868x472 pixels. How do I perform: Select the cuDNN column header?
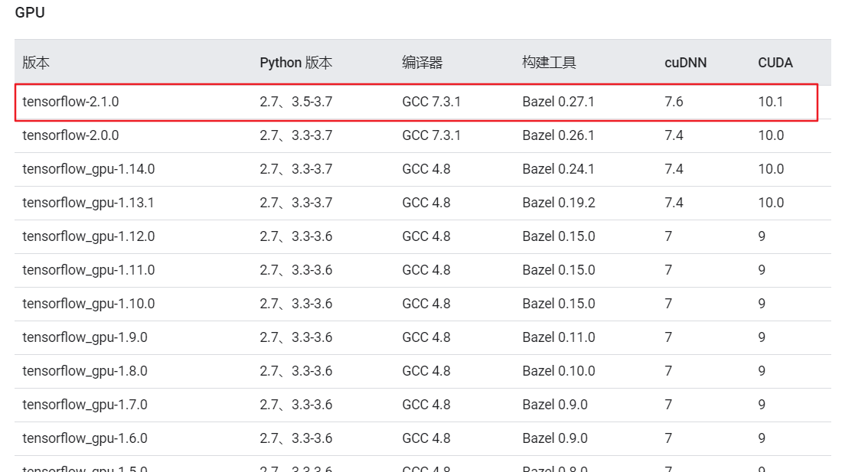tap(684, 63)
